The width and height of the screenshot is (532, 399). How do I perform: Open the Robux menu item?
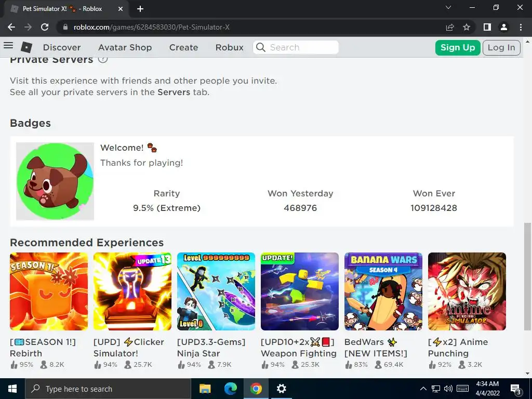tap(229, 47)
